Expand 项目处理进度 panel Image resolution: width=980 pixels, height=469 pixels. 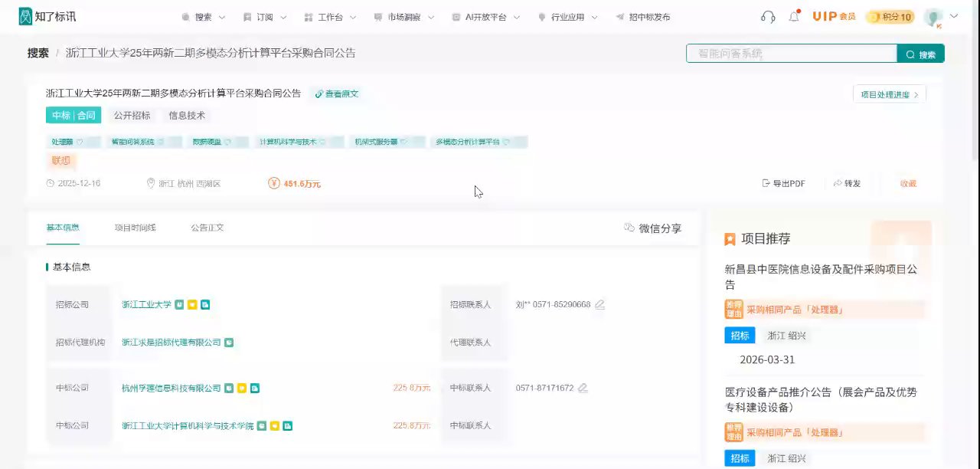tap(889, 94)
